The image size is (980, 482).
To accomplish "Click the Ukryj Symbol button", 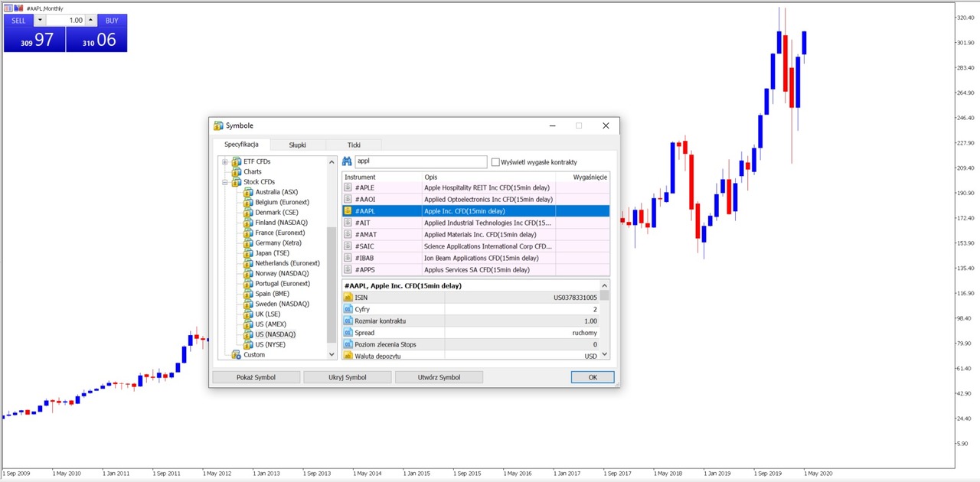I will pyautogui.click(x=348, y=377).
